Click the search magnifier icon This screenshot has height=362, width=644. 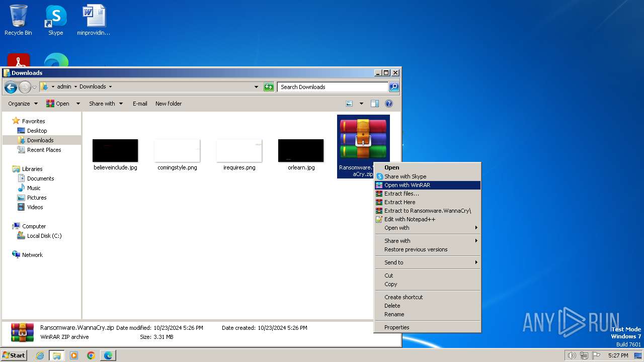tap(394, 87)
